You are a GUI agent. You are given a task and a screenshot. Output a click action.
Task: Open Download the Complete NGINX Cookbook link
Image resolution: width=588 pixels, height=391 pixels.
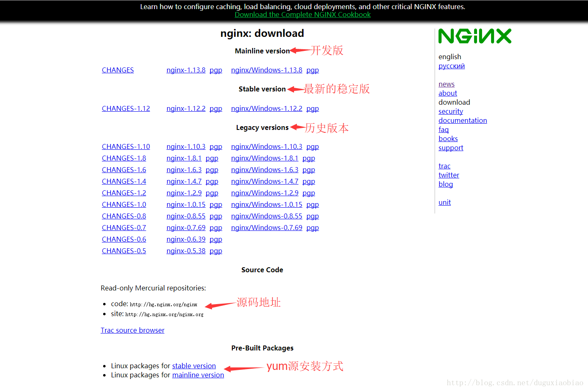coord(303,14)
